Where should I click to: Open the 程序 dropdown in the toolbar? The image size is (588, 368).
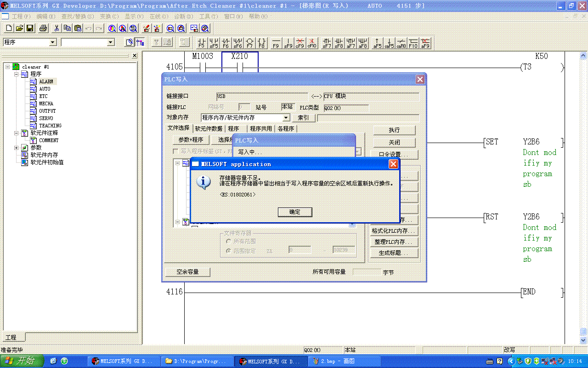click(x=52, y=42)
